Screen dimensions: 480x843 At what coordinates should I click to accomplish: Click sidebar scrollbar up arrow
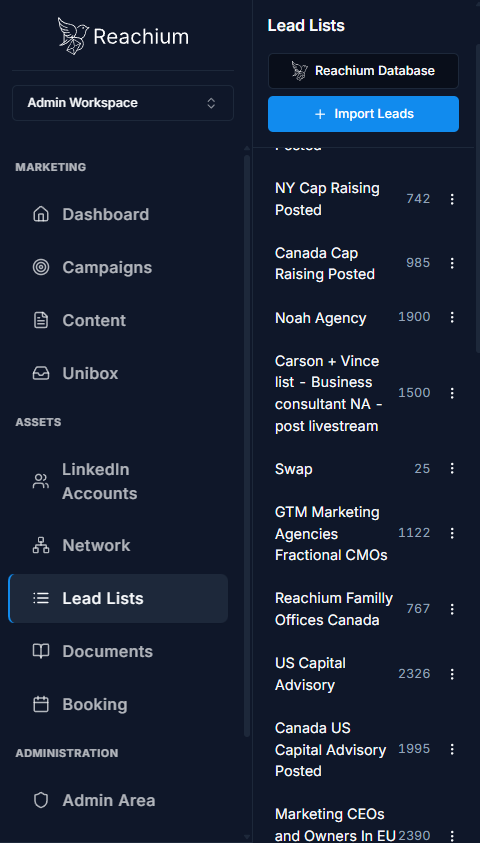tap(247, 147)
